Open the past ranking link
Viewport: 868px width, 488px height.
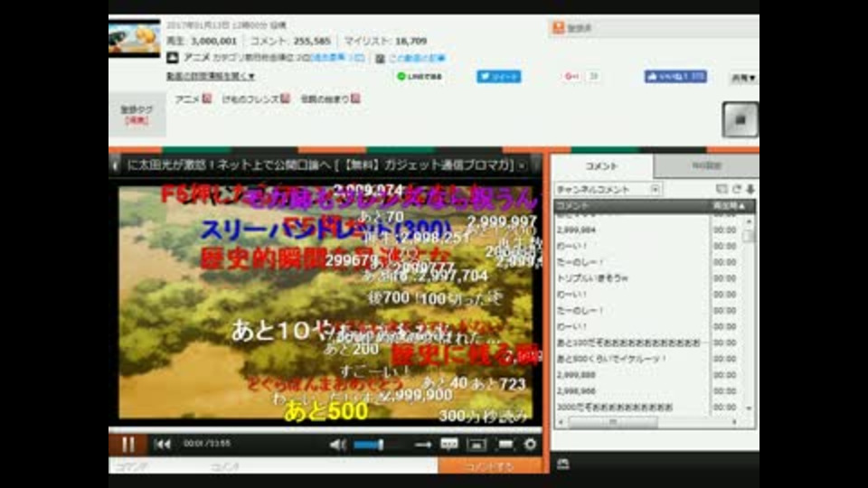(338, 58)
